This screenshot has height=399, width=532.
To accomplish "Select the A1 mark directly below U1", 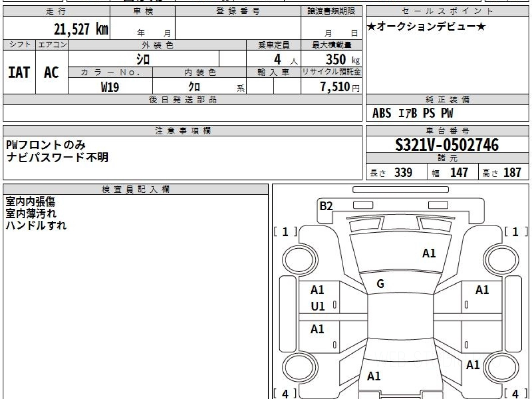I will [x=317, y=329].
